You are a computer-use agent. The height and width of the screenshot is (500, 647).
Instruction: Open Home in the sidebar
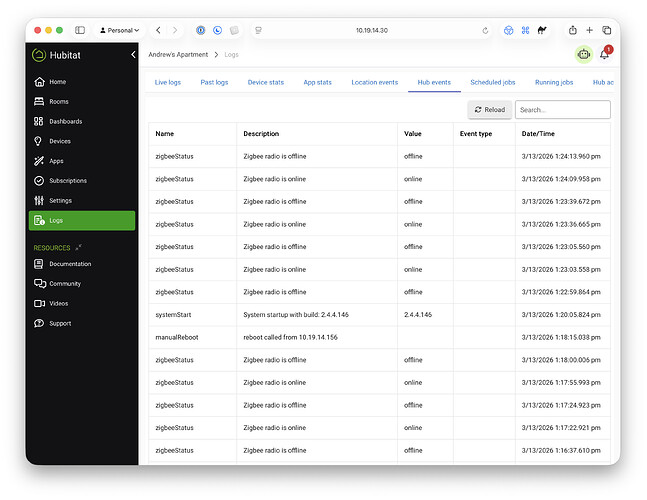(x=82, y=82)
